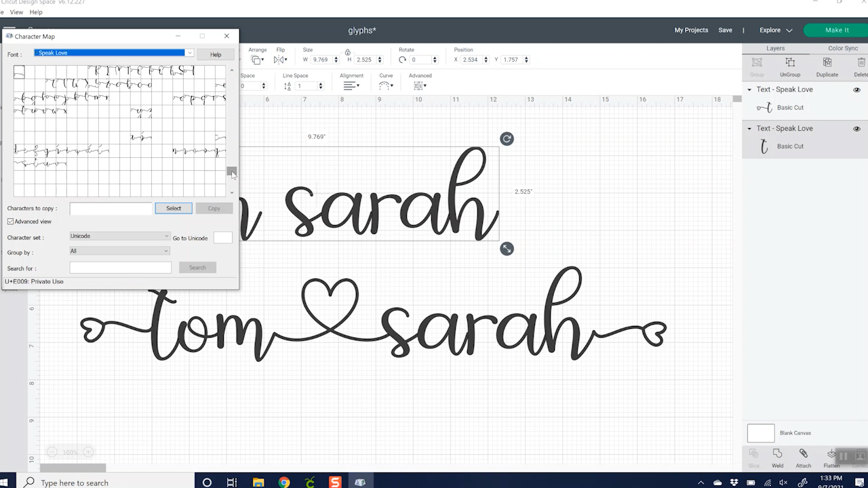This screenshot has height=488, width=868.
Task: Select the second Basic Cut layer thumbnail
Action: [764, 146]
